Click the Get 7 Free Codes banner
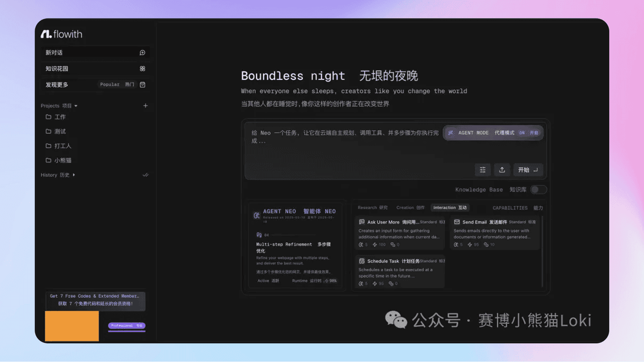 click(x=95, y=300)
